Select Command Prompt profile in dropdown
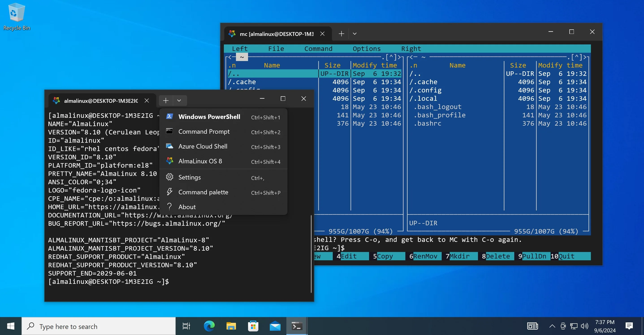644x335 pixels. click(x=223, y=132)
